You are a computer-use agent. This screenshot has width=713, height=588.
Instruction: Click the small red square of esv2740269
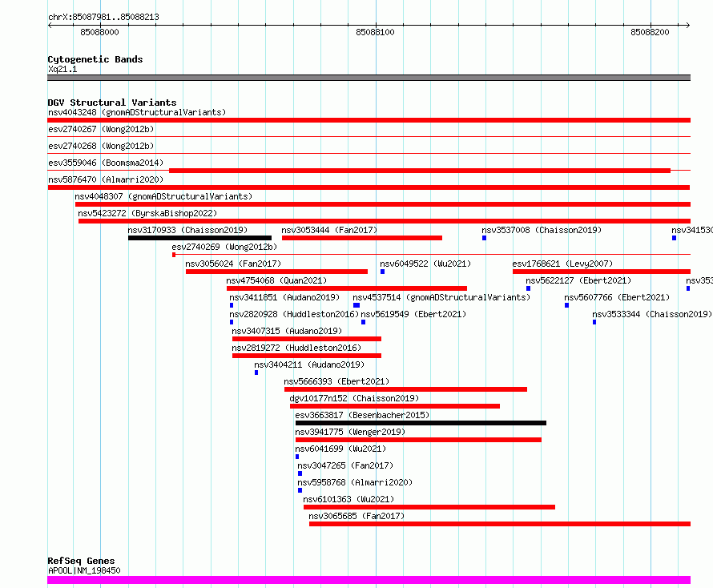174,255
